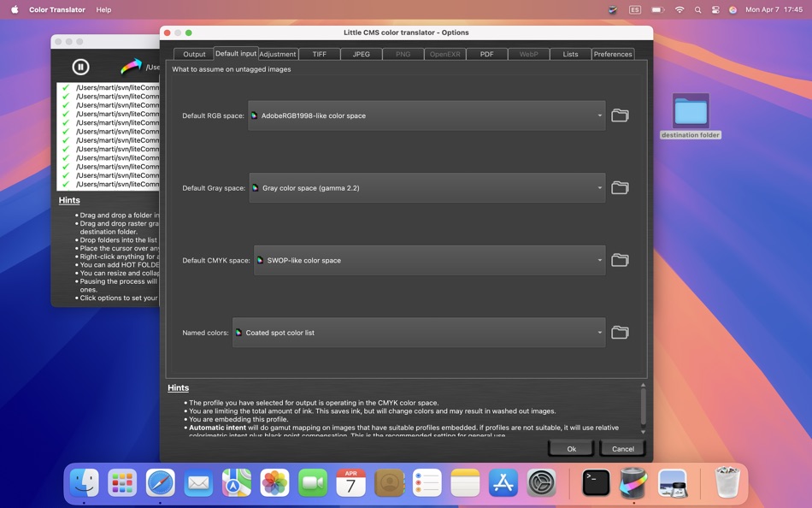Viewport: 812px width, 508px height.
Task: Open FaceTime from the Dock
Action: (x=313, y=483)
